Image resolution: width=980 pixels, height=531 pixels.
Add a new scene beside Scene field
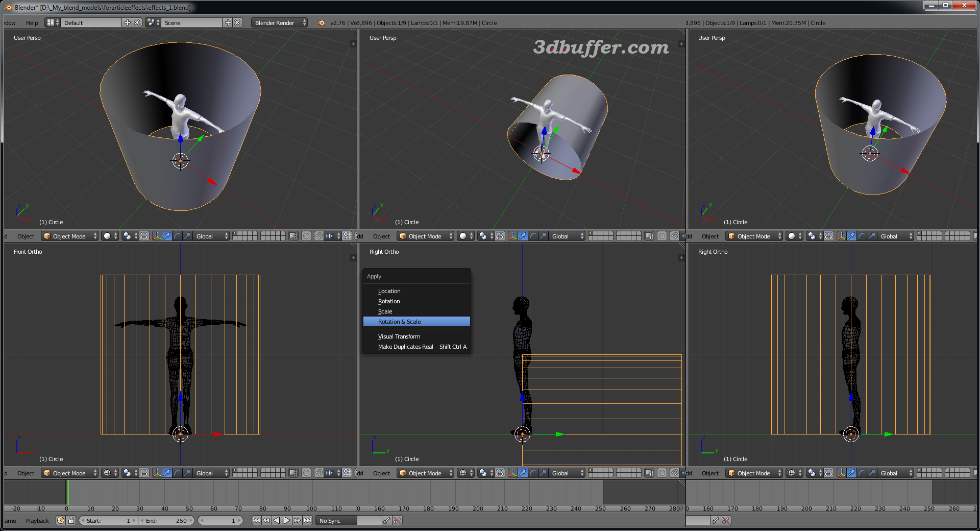(228, 23)
